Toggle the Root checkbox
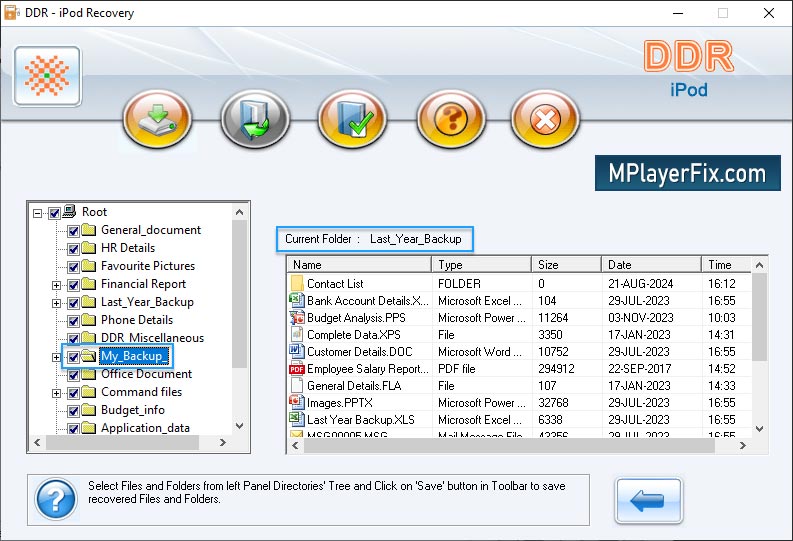This screenshot has height=541, width=793. 54,213
